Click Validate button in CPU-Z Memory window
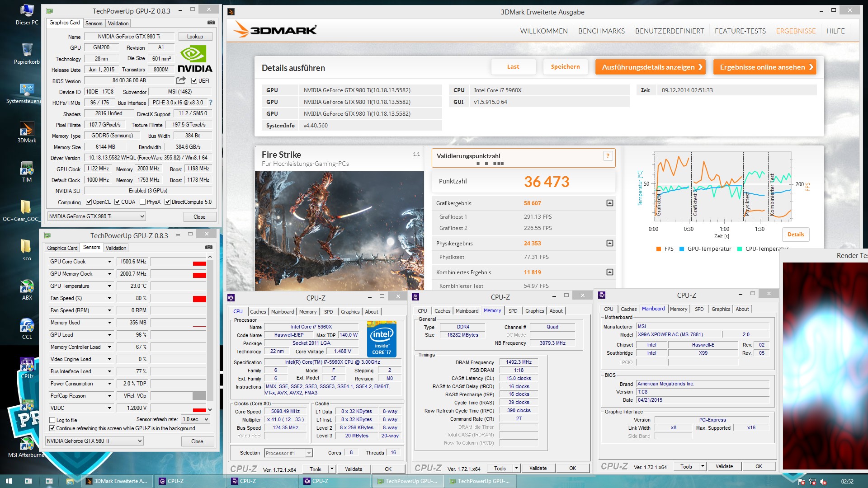This screenshot has height=488, width=868. coord(538,468)
